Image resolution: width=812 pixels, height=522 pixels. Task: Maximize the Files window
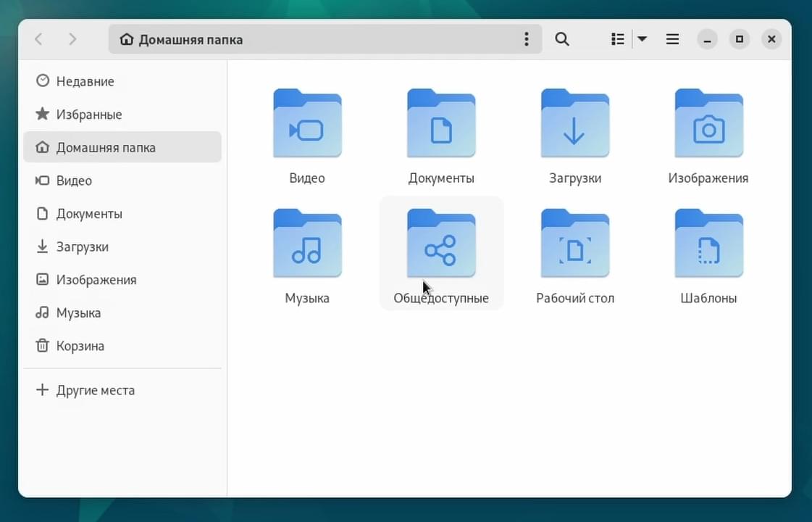click(739, 39)
